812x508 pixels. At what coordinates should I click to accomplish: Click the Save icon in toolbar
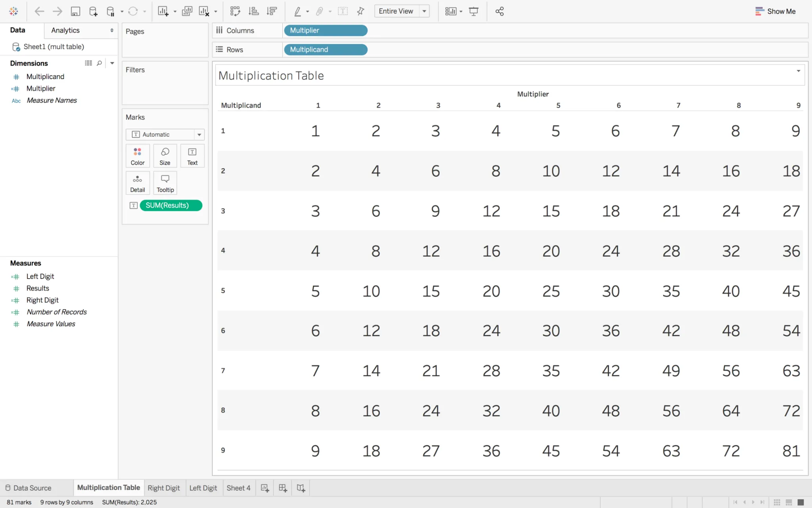[75, 11]
